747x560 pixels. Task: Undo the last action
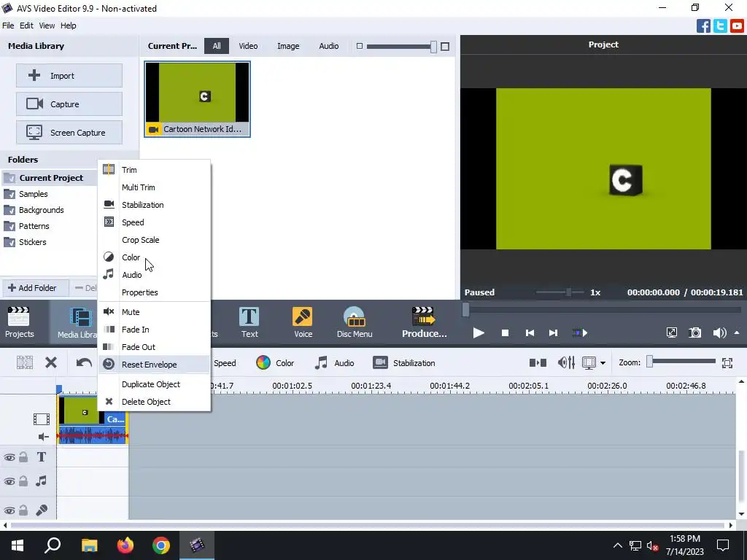click(x=84, y=363)
